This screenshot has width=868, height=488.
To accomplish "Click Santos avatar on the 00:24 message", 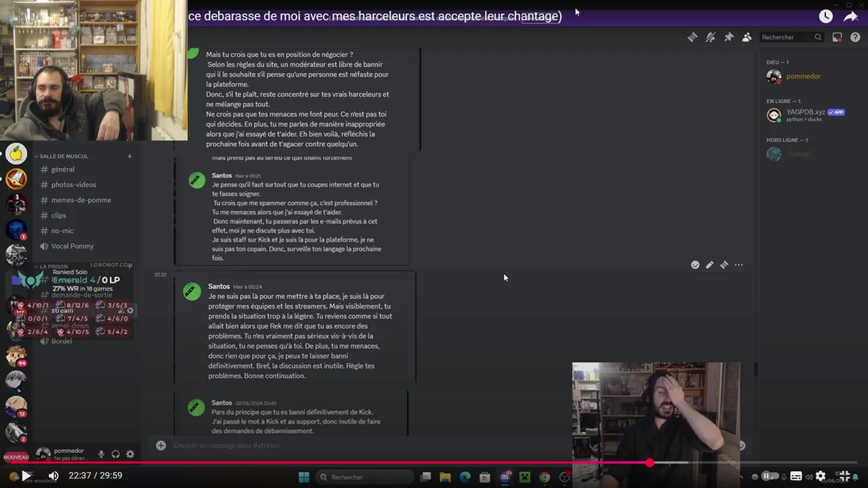I will click(193, 291).
